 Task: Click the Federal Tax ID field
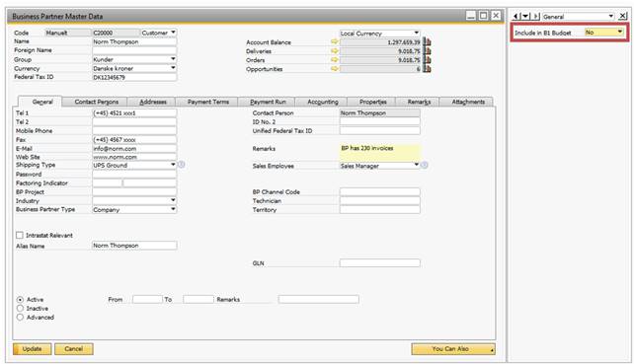[134, 77]
